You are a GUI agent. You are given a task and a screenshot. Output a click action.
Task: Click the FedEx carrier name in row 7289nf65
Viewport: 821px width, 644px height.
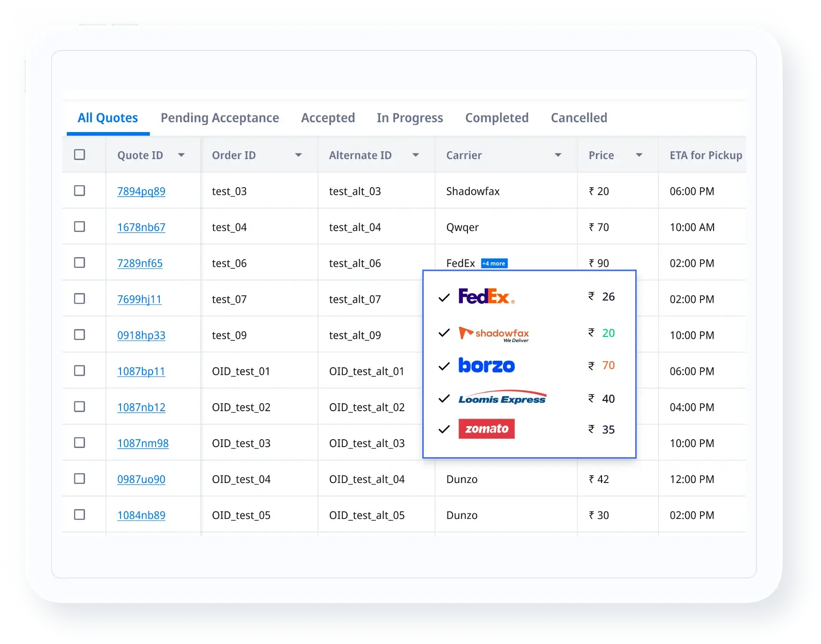point(460,263)
